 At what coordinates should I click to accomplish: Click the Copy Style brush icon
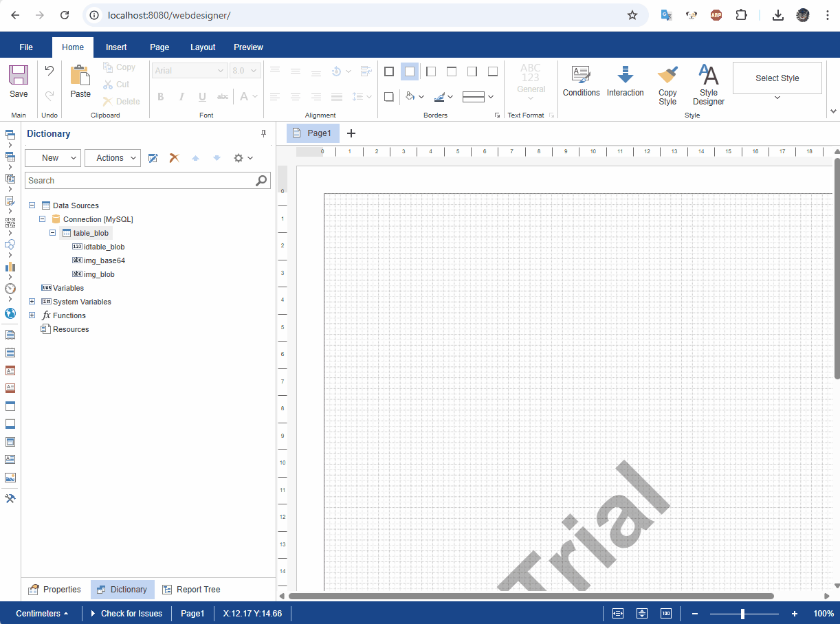667,76
